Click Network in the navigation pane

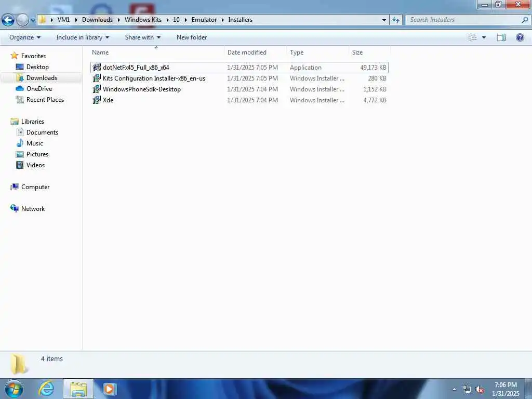tap(33, 209)
